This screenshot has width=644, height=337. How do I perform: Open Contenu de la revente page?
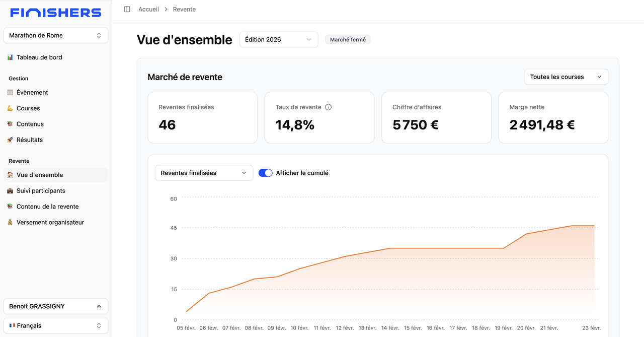(47, 207)
